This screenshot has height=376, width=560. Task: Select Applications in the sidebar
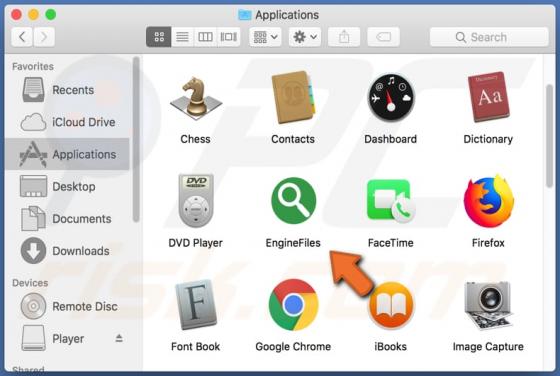point(68,154)
